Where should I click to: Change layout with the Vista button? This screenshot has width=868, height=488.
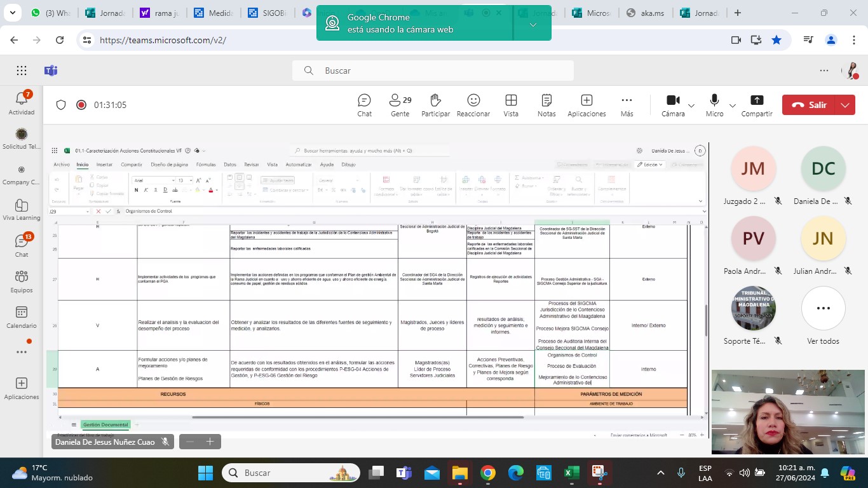pos(511,105)
